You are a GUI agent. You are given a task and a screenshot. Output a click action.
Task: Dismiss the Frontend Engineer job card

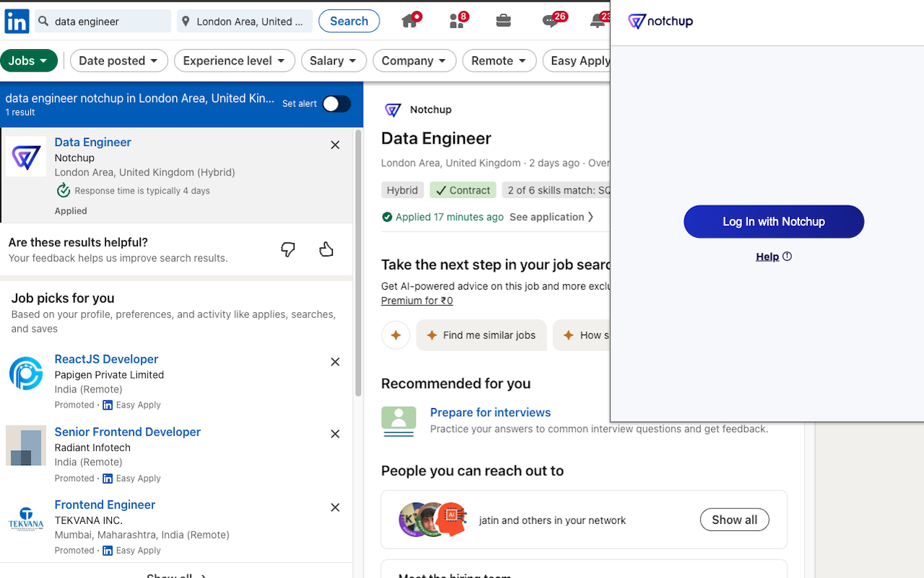335,508
